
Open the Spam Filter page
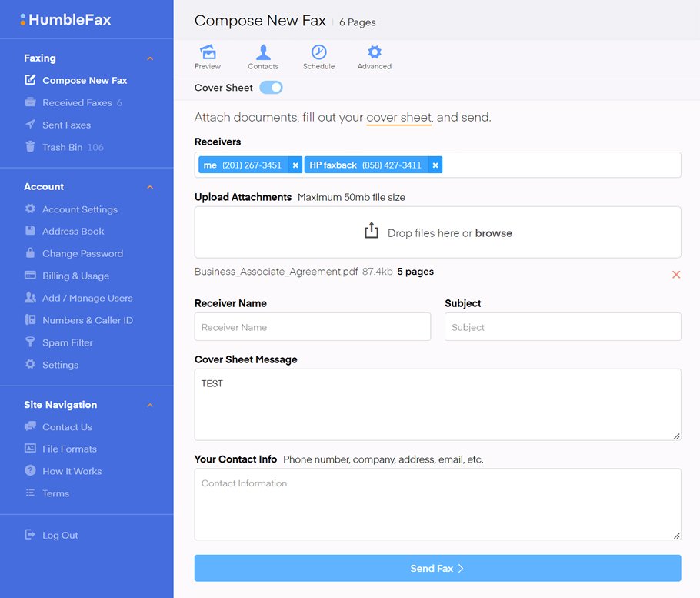68,342
